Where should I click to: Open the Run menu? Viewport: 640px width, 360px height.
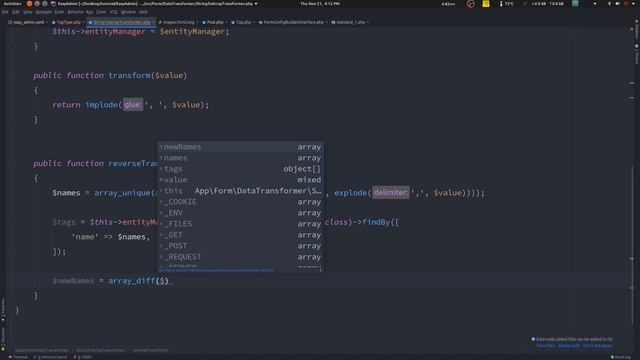click(89, 12)
